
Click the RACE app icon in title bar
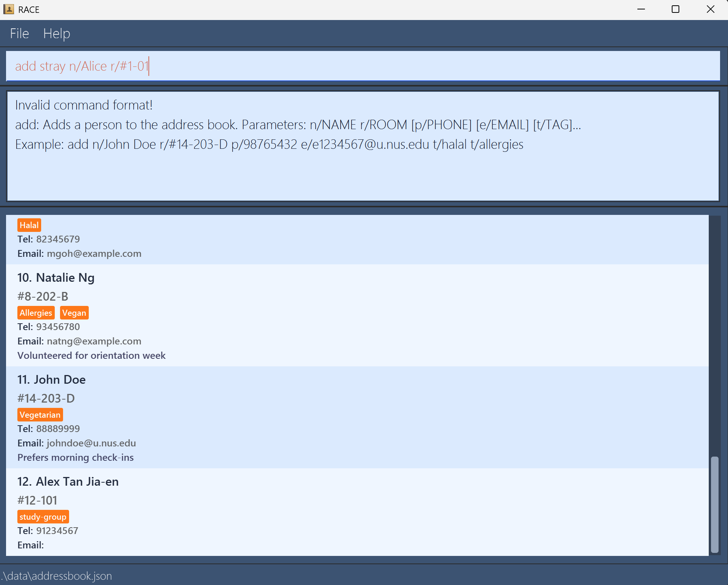tap(9, 9)
